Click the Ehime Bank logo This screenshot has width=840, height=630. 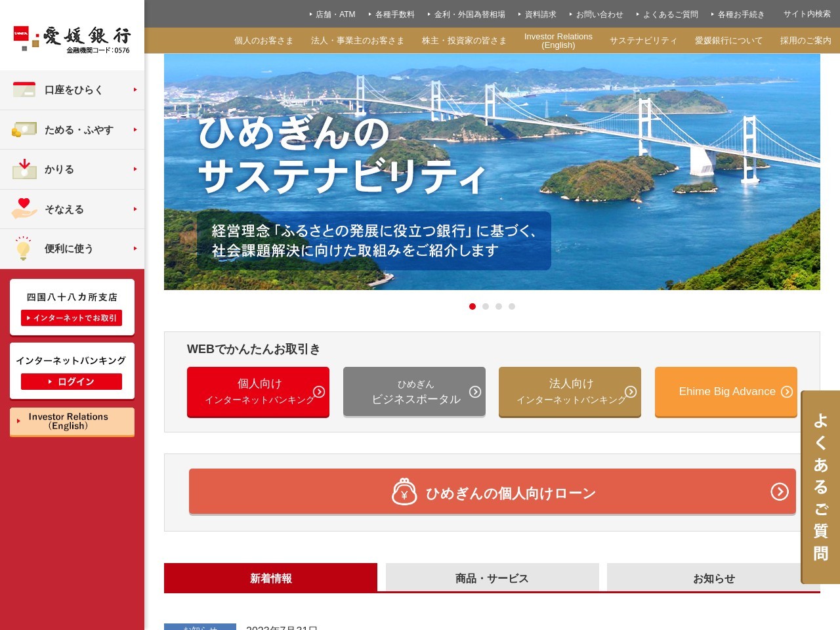click(72, 39)
